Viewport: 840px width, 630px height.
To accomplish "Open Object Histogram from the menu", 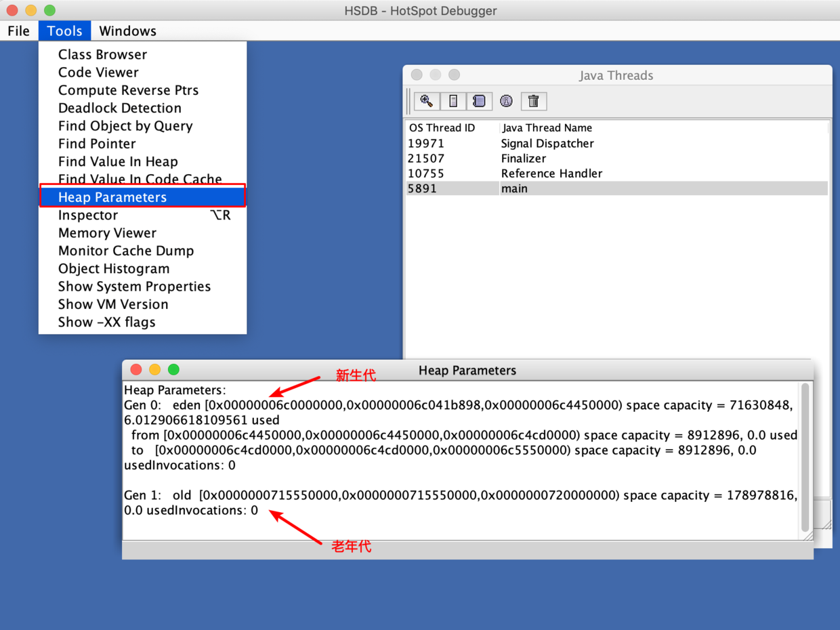I will click(114, 268).
